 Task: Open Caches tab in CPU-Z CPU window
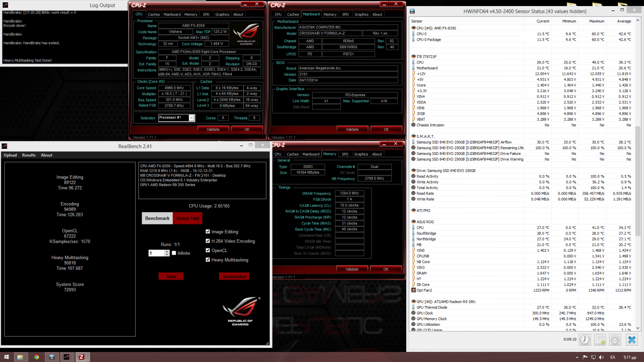point(154,14)
